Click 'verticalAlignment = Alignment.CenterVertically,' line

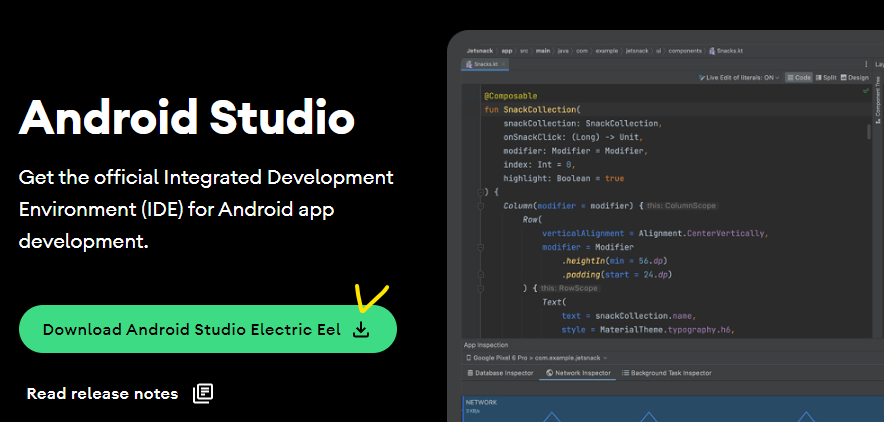[655, 233]
